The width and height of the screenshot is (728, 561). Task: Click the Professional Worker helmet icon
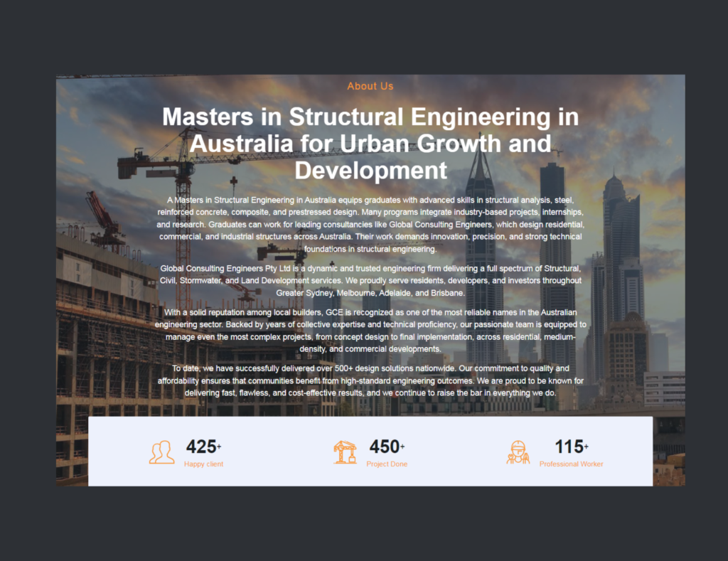[518, 452]
